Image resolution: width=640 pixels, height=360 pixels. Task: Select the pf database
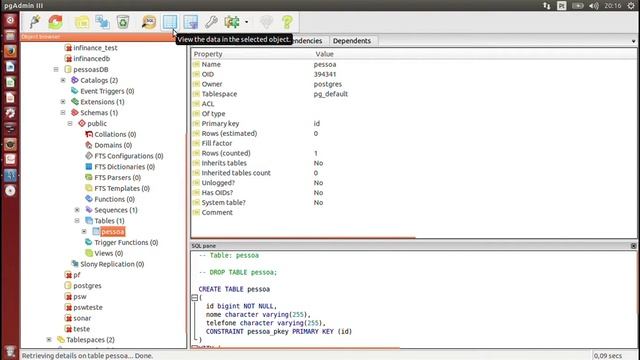pyautogui.click(x=77, y=275)
